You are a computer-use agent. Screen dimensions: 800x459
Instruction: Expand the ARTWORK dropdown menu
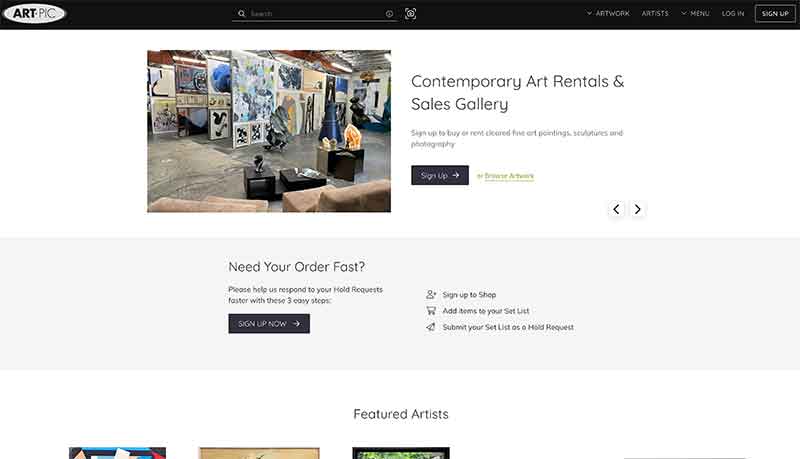click(x=608, y=14)
